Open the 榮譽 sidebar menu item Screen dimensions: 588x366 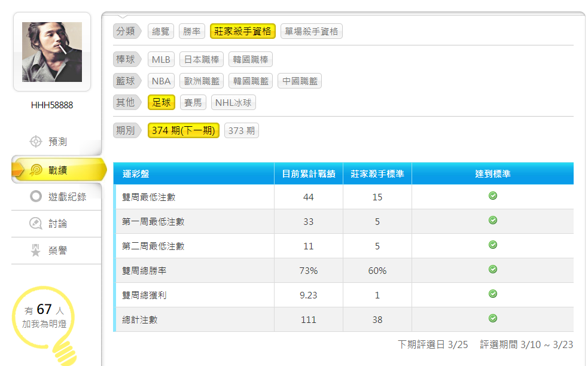point(56,251)
